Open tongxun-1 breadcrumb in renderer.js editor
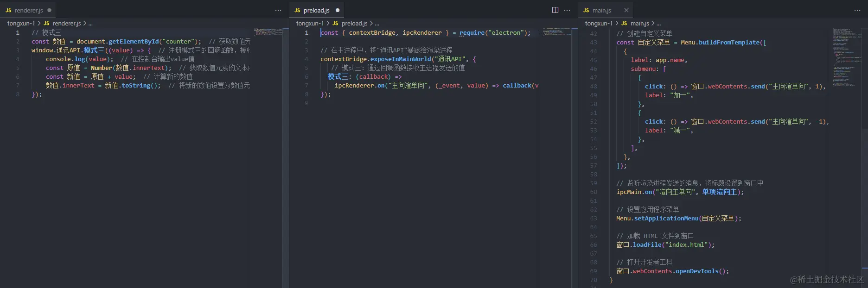Viewport: 868px width, 288px height. tap(21, 23)
